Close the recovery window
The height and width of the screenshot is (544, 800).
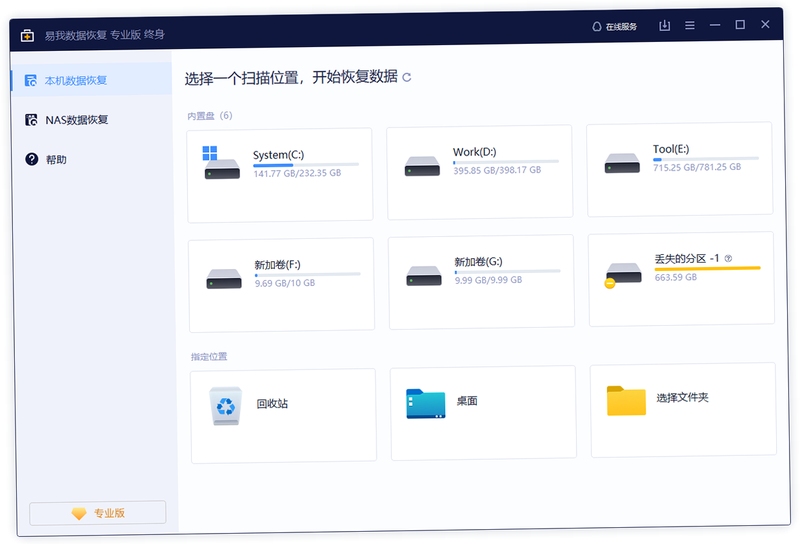765,24
